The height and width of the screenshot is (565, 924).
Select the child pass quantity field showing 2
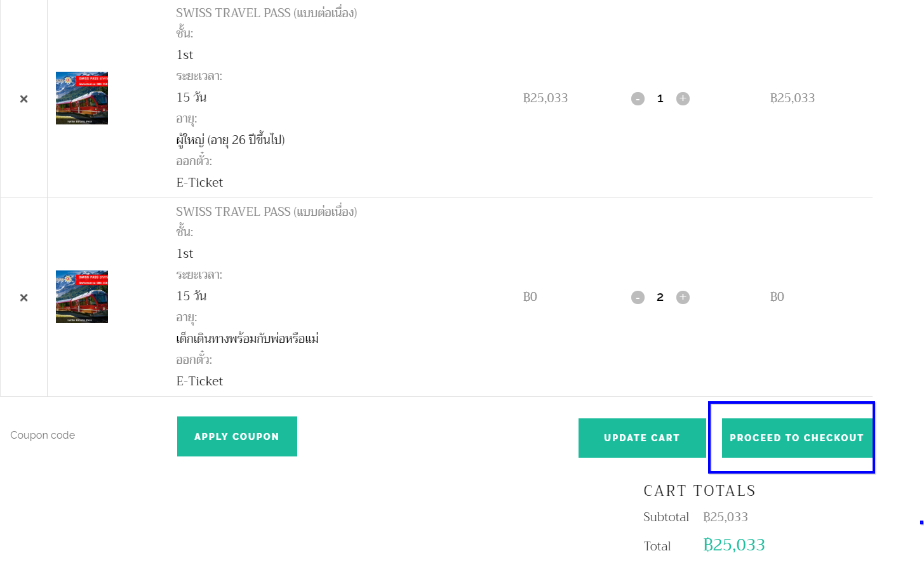coord(660,297)
